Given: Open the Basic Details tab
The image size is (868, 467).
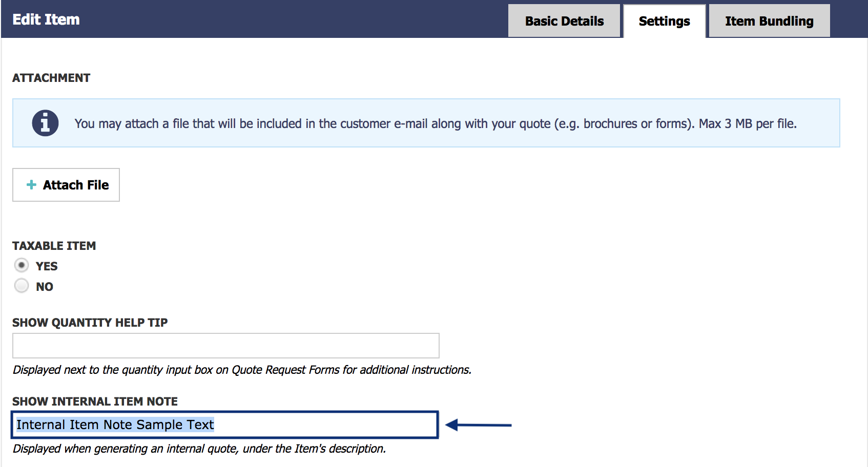Looking at the screenshot, I should coord(564,21).
